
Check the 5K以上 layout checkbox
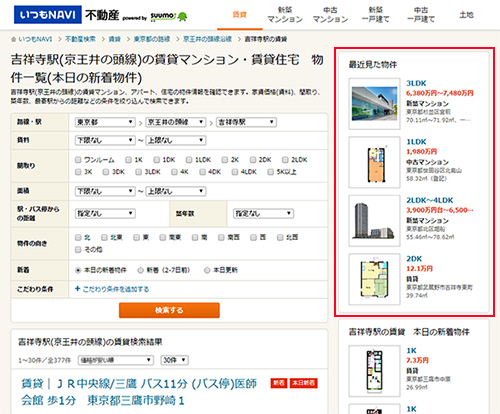[271, 172]
